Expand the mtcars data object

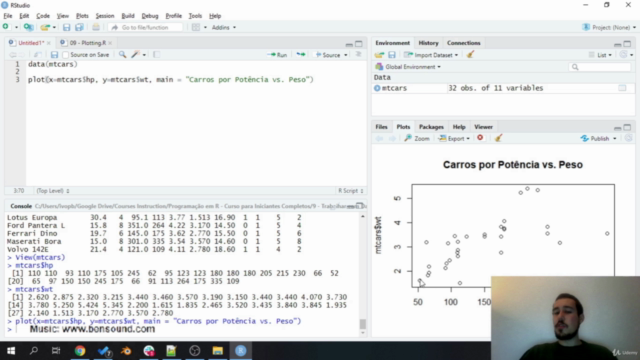(377, 88)
